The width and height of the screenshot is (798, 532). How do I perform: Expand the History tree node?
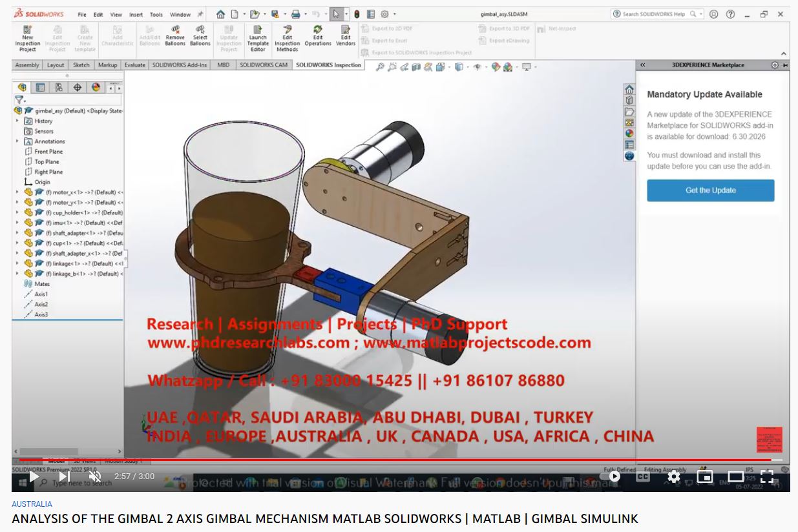coord(17,121)
